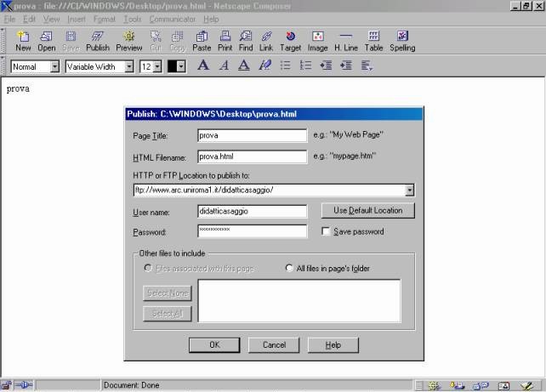Click the Preview toolbar icon

coord(129,41)
